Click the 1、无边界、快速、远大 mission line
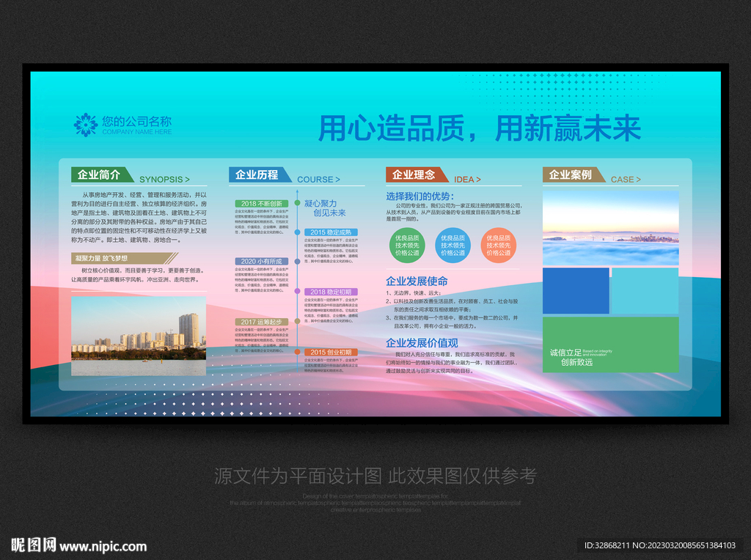Screen dimensions: 751x560 coord(414,293)
